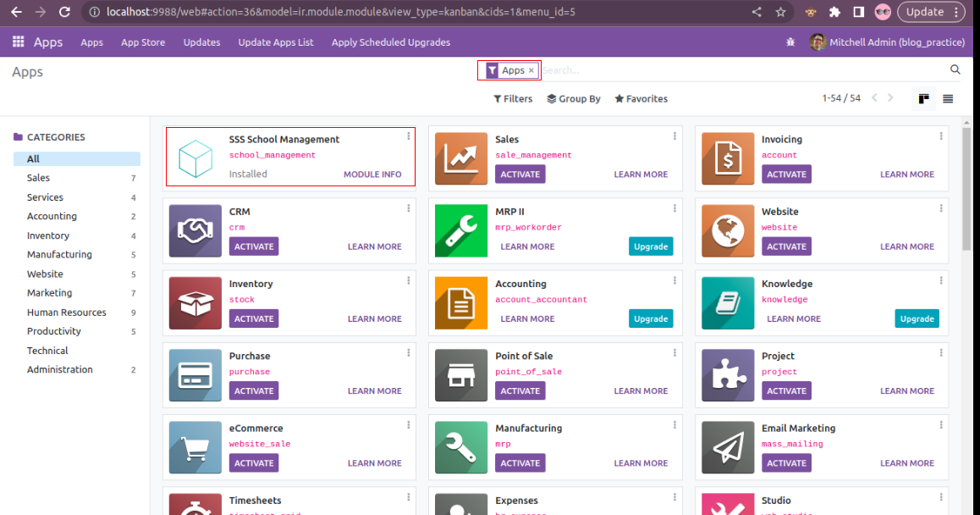980x515 pixels.
Task: Switch to list view icon
Action: (x=948, y=99)
